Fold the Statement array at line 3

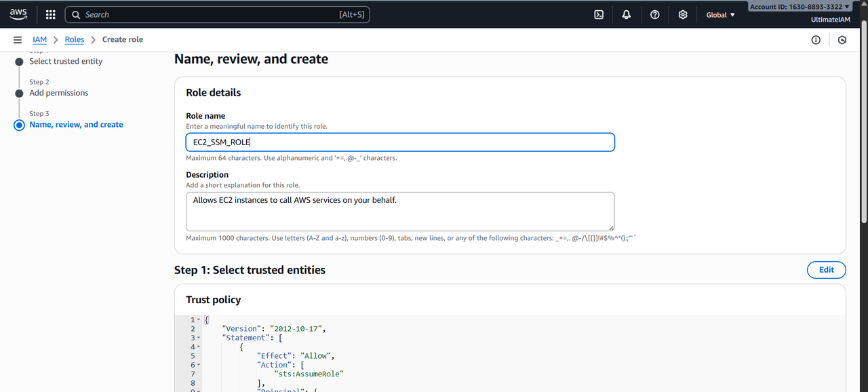[x=198, y=338]
